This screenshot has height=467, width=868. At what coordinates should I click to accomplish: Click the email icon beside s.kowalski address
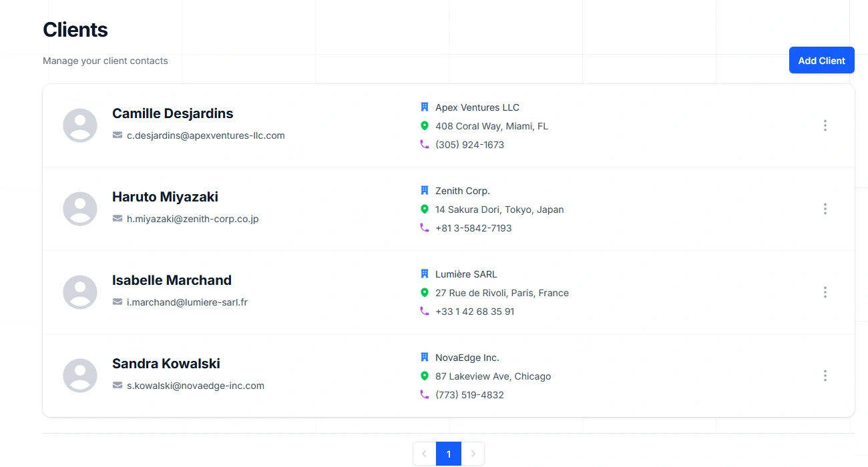[118, 385]
